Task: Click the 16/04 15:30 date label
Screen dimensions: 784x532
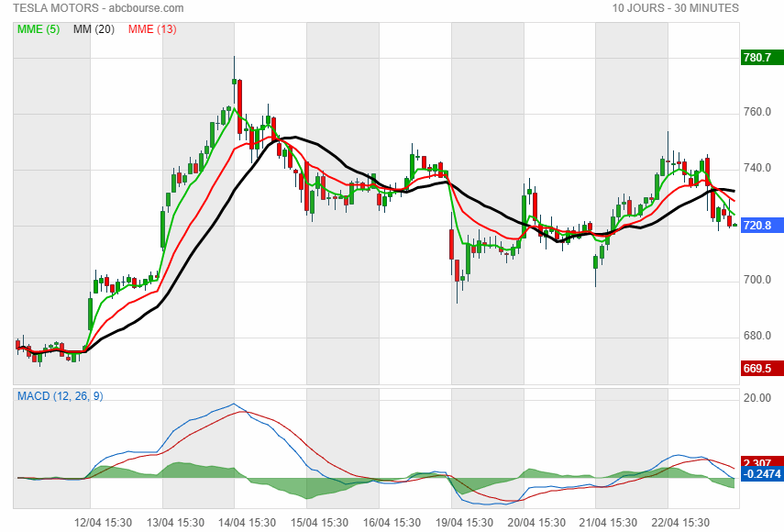Action: tap(392, 523)
